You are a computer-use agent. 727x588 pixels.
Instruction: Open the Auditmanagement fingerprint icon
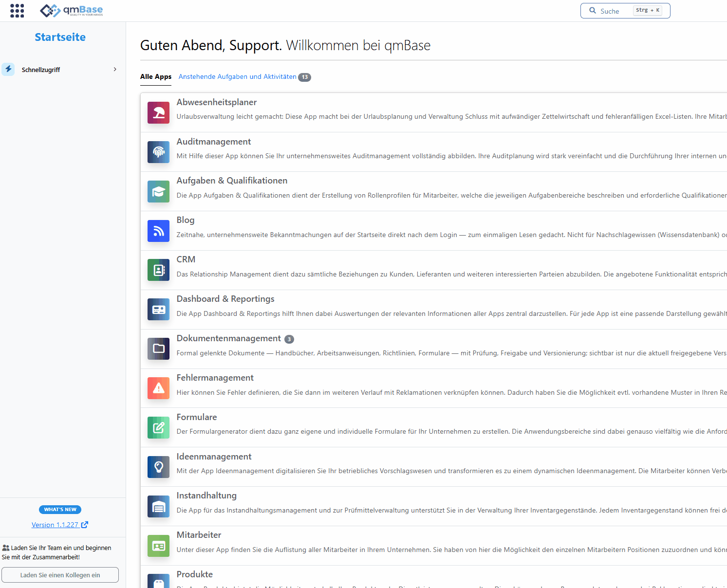pos(158,152)
